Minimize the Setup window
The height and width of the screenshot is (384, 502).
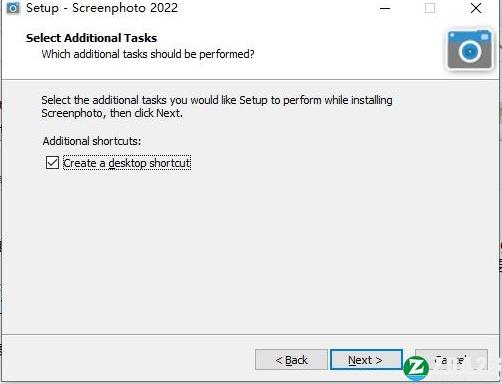coord(385,8)
